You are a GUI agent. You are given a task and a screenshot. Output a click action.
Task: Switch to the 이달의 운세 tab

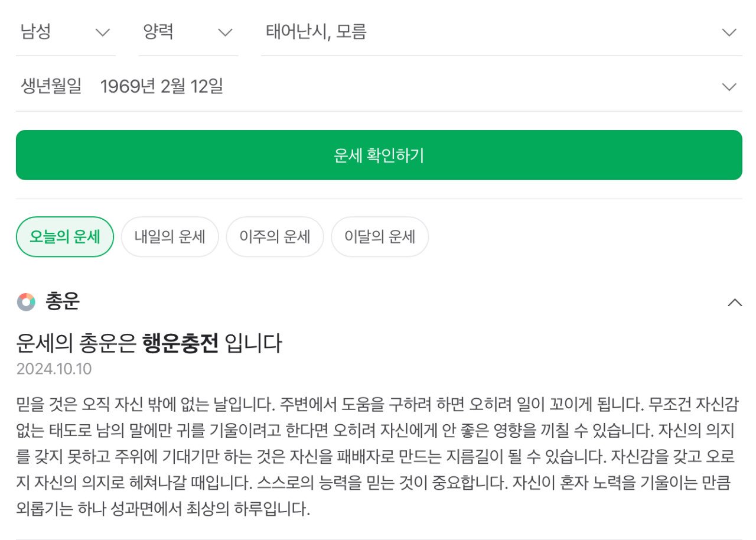[380, 237]
